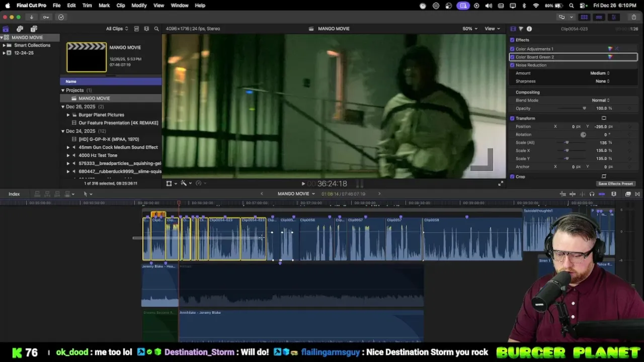
Task: Open the File menu
Action: point(57,6)
